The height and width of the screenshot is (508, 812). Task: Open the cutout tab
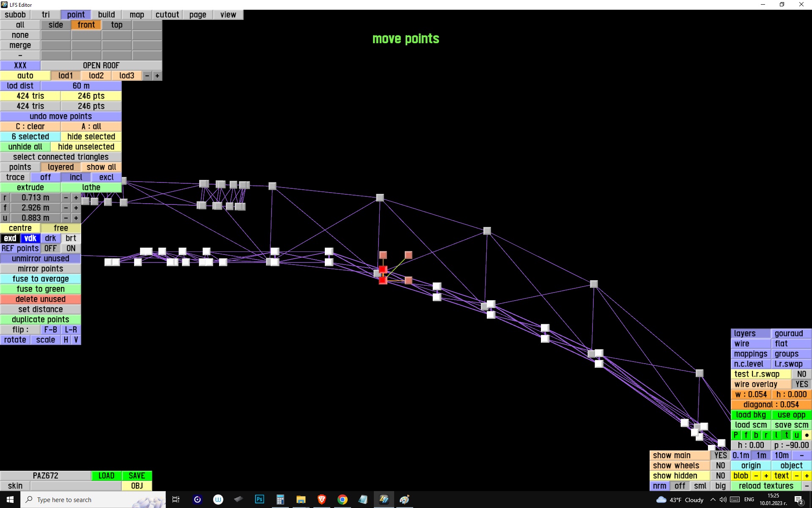(167, 15)
